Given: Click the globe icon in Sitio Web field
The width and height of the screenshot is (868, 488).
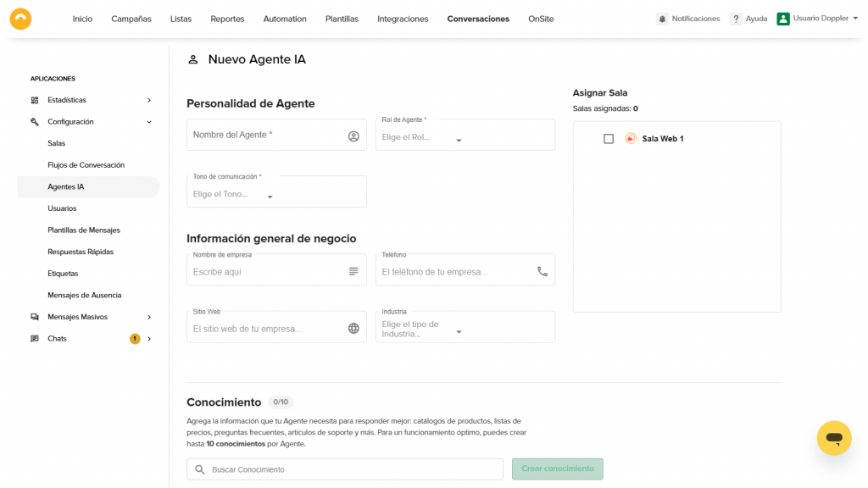Looking at the screenshot, I should (353, 328).
